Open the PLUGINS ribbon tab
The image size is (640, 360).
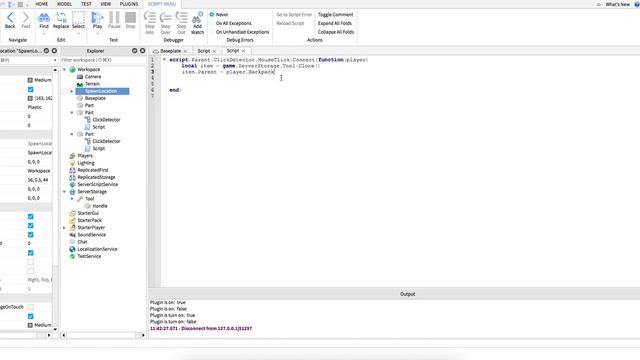129,4
